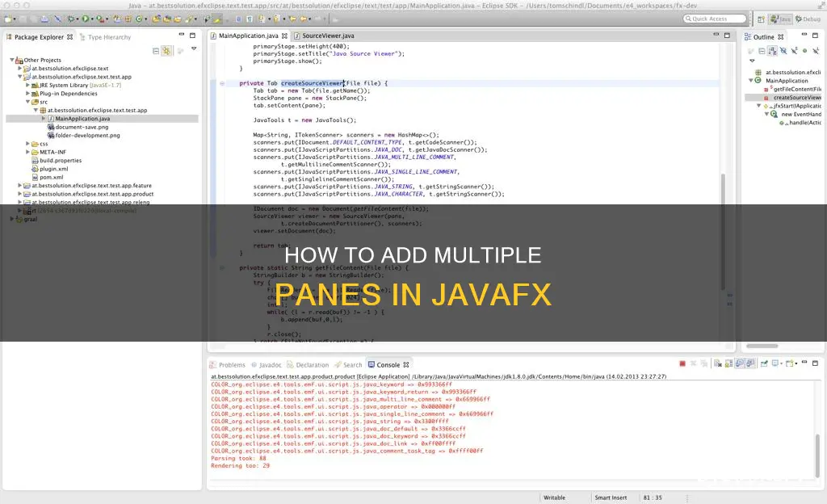Click the Last Edit Location arrow icon
The height and width of the screenshot is (504, 827).
pos(292,19)
